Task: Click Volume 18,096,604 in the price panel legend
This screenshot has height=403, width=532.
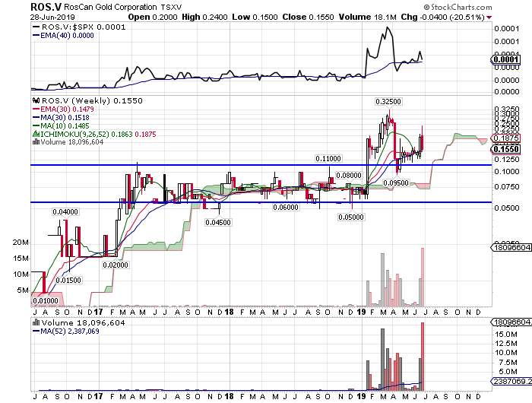Action: pos(68,142)
